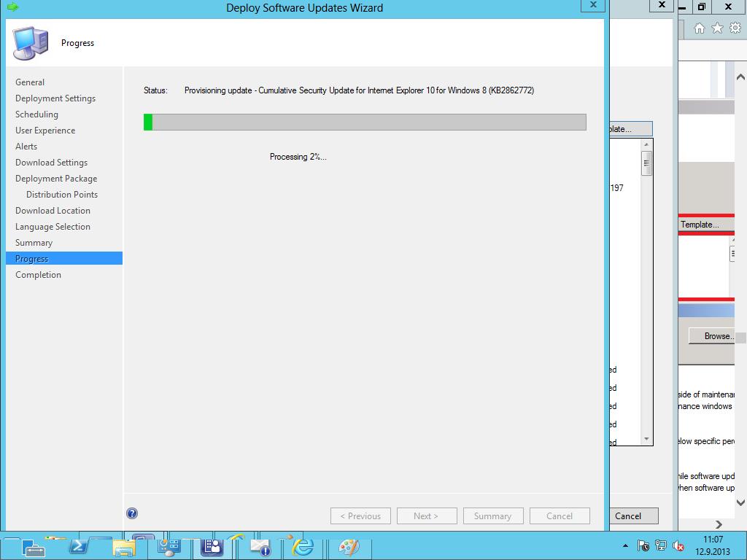The height and width of the screenshot is (560, 747).
Task: Select the Download Location step
Action: pos(53,211)
